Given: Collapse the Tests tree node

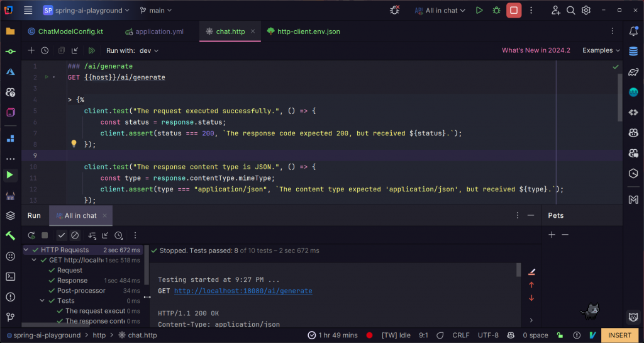Looking at the screenshot, I should click(x=42, y=301).
